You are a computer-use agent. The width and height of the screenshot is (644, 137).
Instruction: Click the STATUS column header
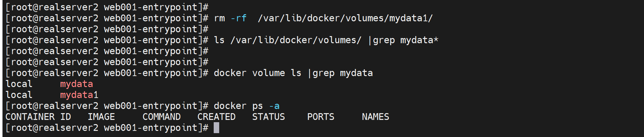[x=268, y=117]
